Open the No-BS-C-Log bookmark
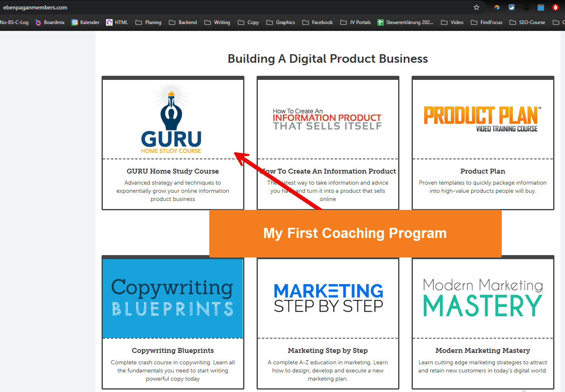The width and height of the screenshot is (565, 392). coord(14,22)
